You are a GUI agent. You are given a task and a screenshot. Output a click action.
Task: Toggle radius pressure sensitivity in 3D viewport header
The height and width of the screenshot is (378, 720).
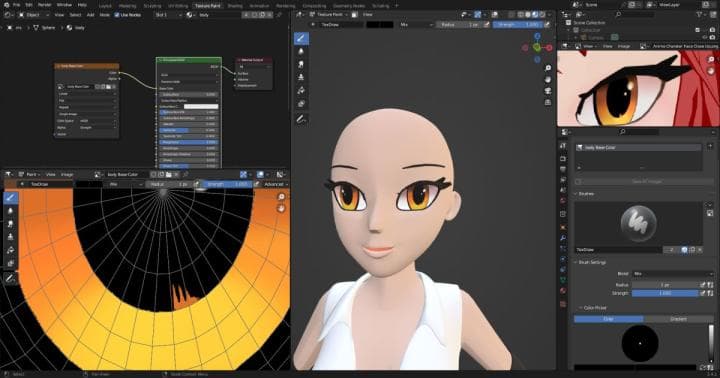487,24
